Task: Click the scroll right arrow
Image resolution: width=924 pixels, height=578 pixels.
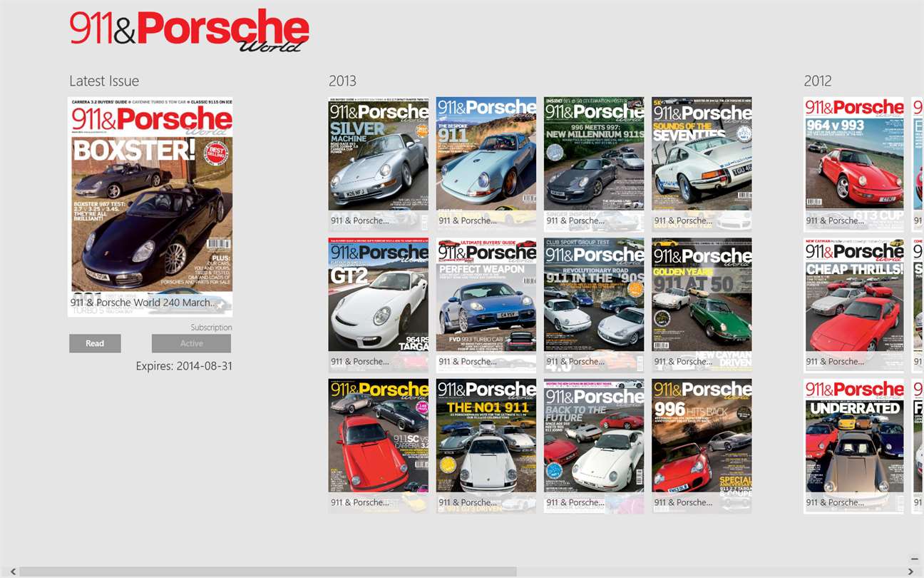Action: (x=910, y=572)
